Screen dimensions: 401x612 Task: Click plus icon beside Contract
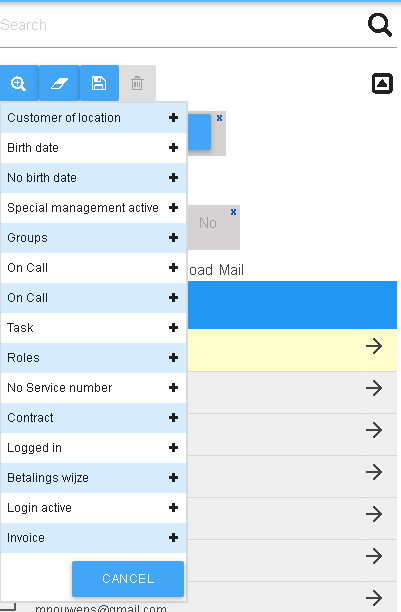click(x=173, y=418)
